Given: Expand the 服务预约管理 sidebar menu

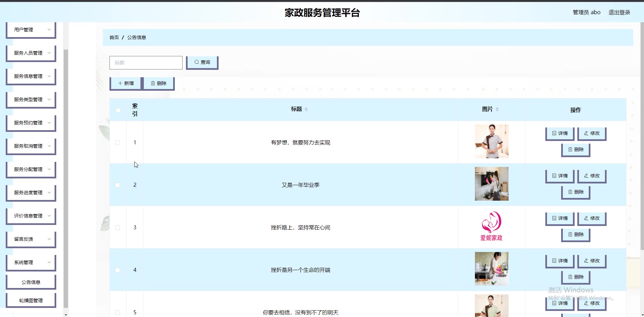Looking at the screenshot, I should 31,123.
